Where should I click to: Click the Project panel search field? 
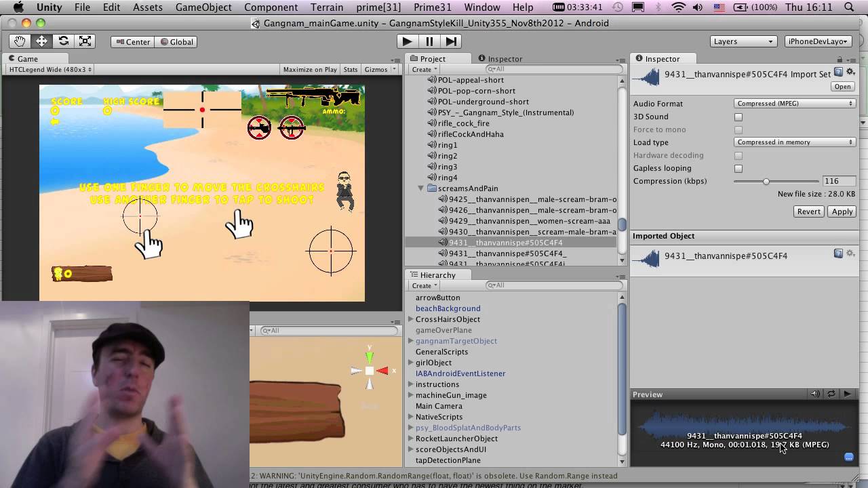click(x=554, y=69)
